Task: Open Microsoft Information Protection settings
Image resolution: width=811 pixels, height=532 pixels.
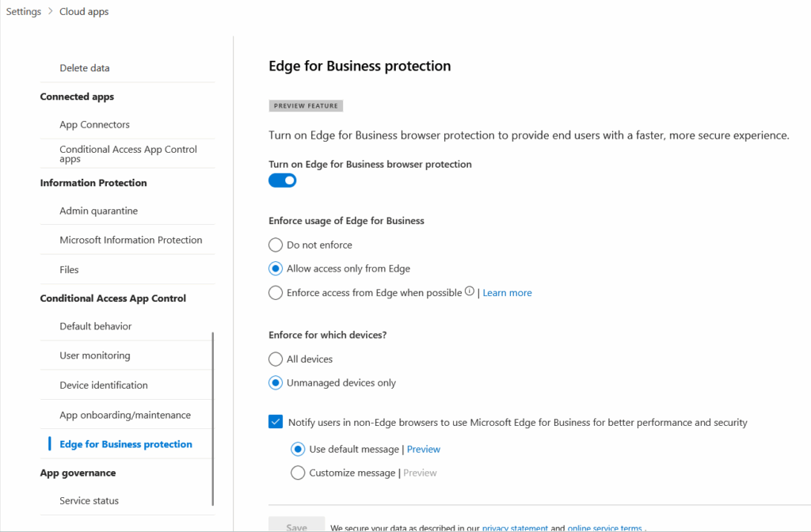Action: (131, 241)
